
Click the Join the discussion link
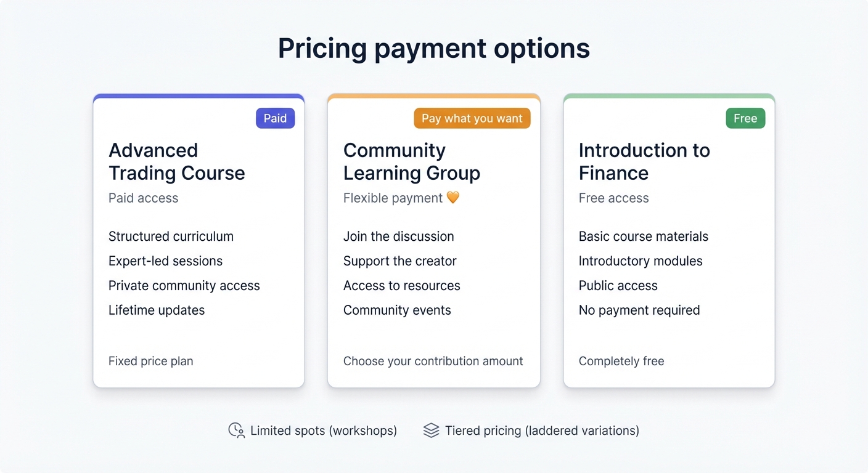point(398,236)
